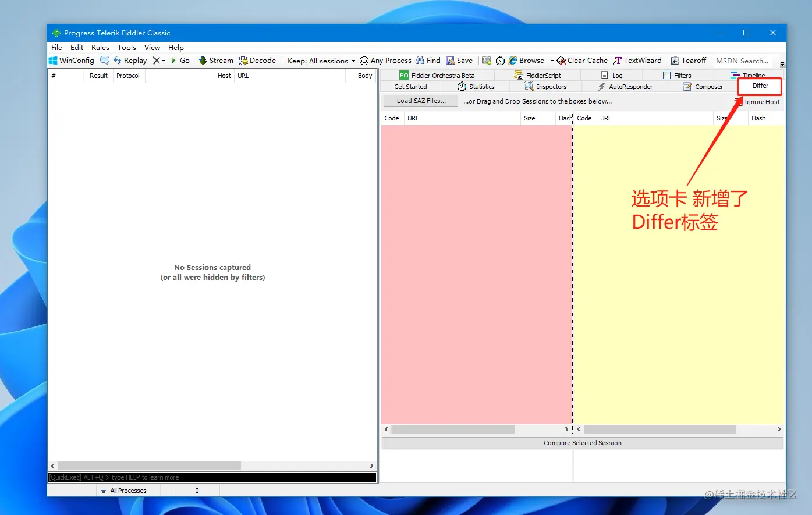Expand the toolbar overflow chevron
The width and height of the screenshot is (812, 515).
click(x=782, y=64)
